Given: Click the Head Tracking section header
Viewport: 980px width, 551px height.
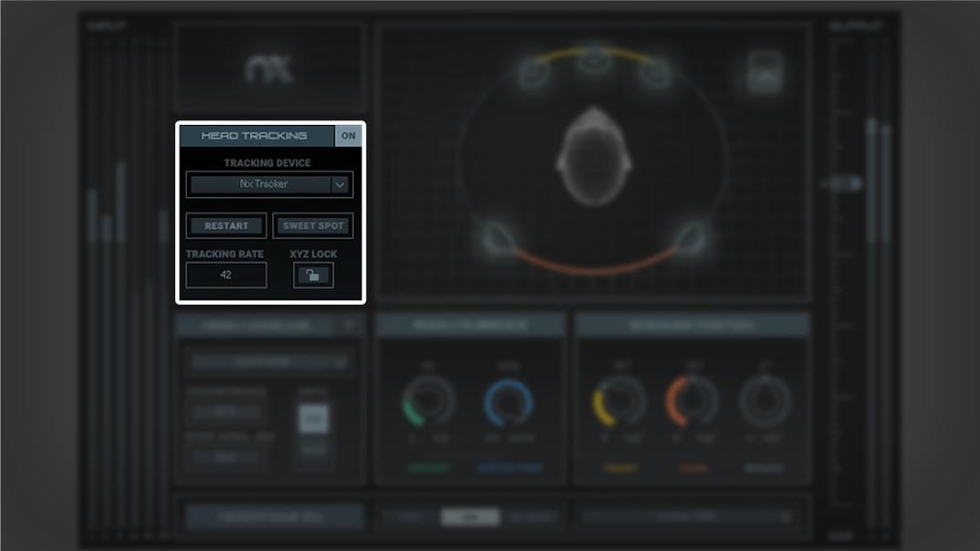Looking at the screenshot, I should coord(255,136).
